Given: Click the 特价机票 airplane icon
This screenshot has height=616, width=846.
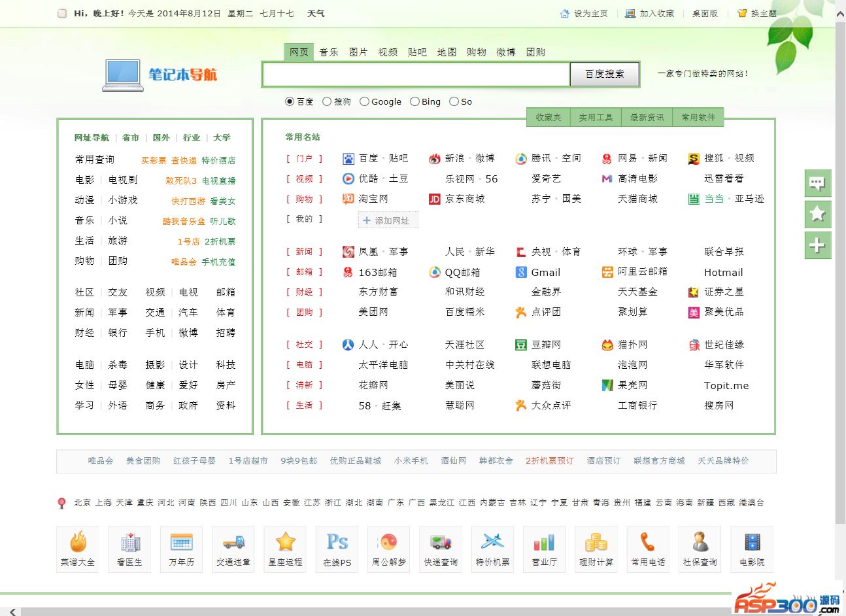Looking at the screenshot, I should (x=492, y=548).
